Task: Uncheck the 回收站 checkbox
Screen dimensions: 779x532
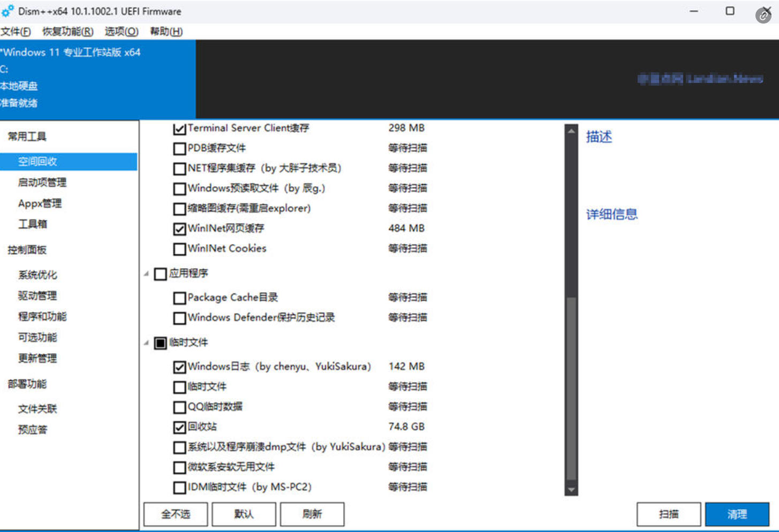Action: click(180, 427)
